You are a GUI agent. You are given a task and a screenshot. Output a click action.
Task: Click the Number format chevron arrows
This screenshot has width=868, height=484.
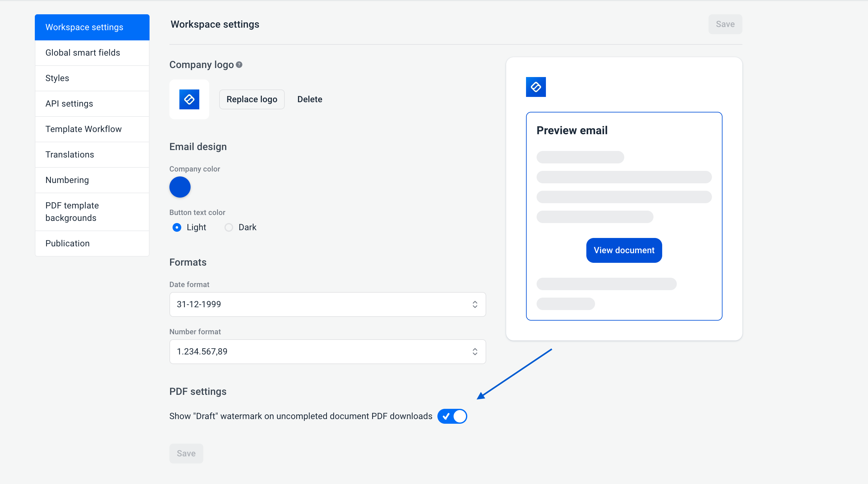(x=474, y=352)
